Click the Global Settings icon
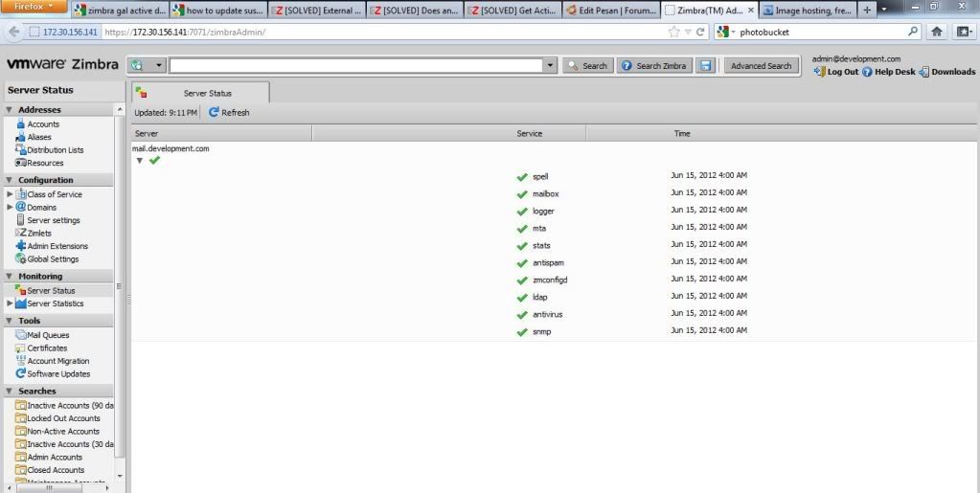980x493 pixels. pos(21,258)
